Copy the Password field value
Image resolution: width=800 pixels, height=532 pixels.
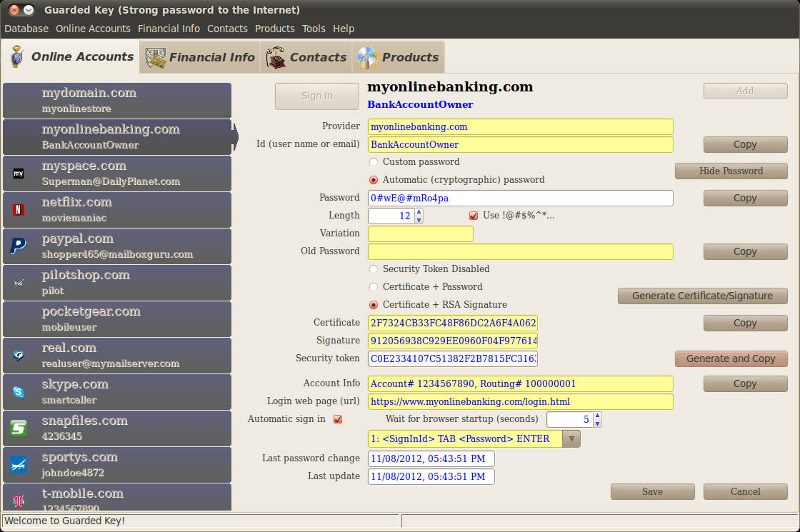point(745,198)
